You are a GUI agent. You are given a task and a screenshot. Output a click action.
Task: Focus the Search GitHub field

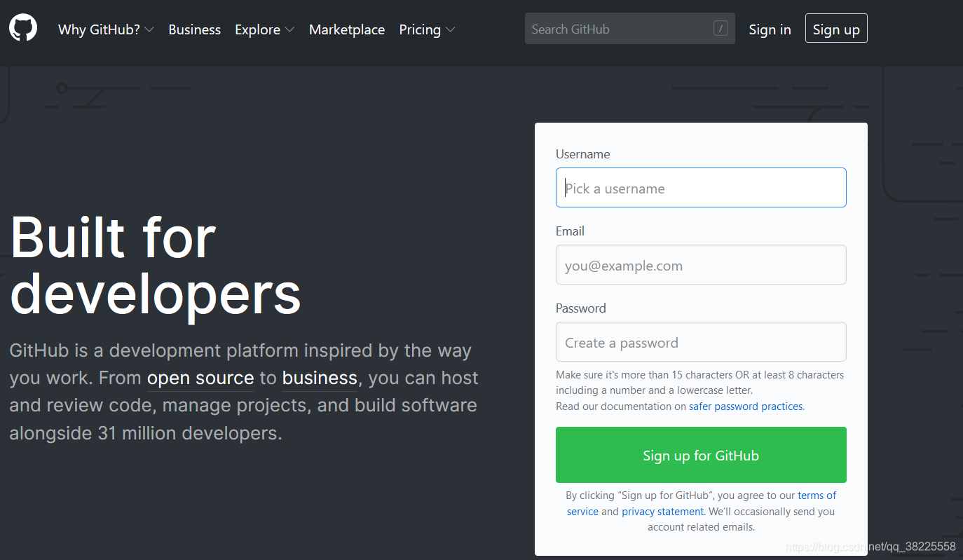629,29
